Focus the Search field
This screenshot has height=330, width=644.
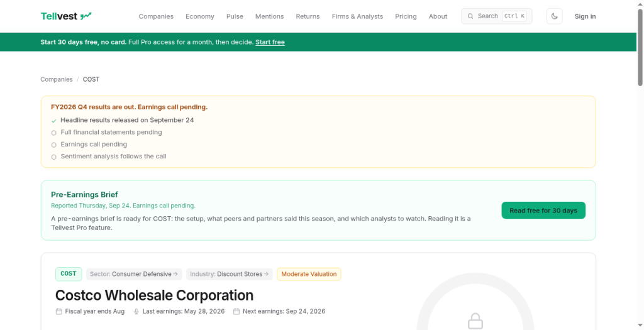pos(497,16)
